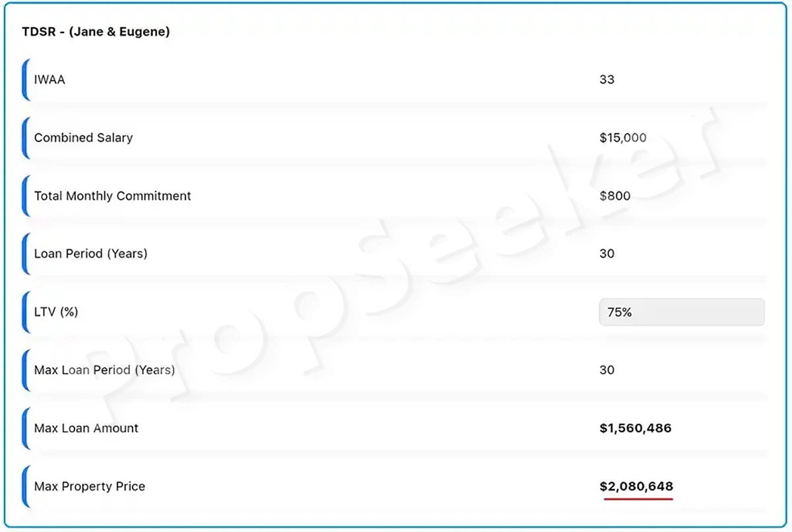This screenshot has height=532, width=792.
Task: Click the TDSR - (Jane & Eugene) heading
Action: click(x=96, y=32)
